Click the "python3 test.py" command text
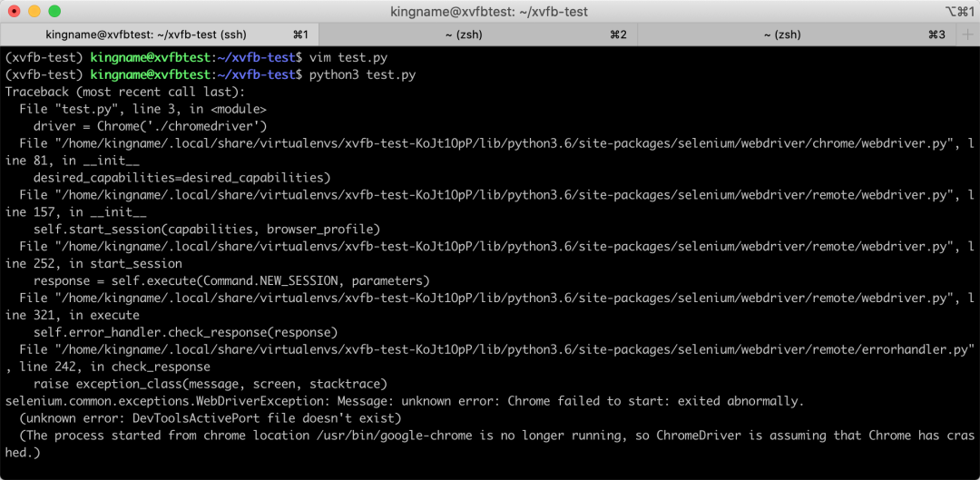Screen dimensions: 980x480 362,74
